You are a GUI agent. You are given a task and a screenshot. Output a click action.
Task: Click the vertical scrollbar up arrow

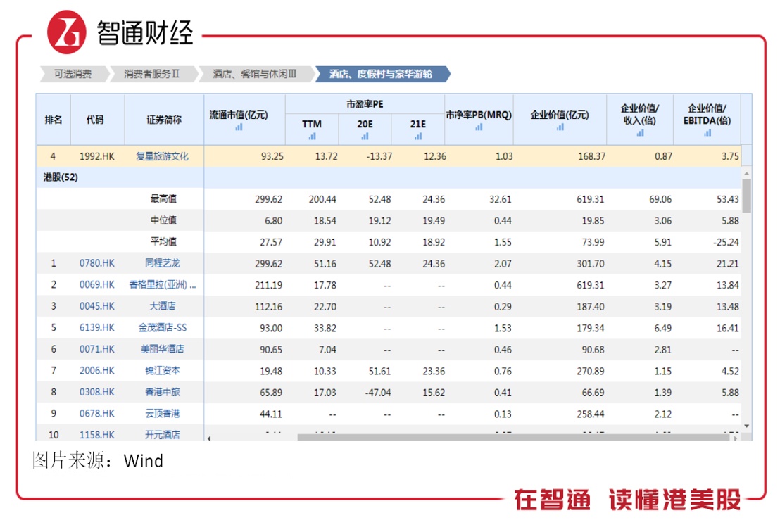746,173
